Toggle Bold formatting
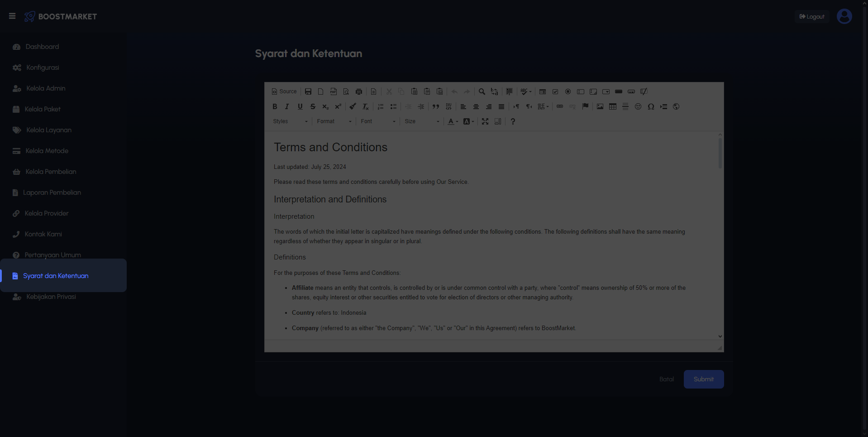Image resolution: width=868 pixels, height=437 pixels. pyautogui.click(x=275, y=106)
